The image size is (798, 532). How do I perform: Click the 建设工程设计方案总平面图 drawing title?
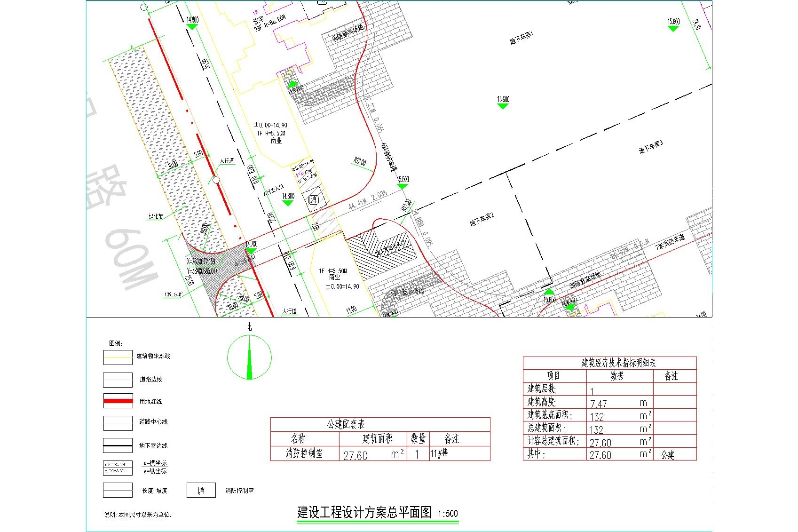click(x=364, y=512)
